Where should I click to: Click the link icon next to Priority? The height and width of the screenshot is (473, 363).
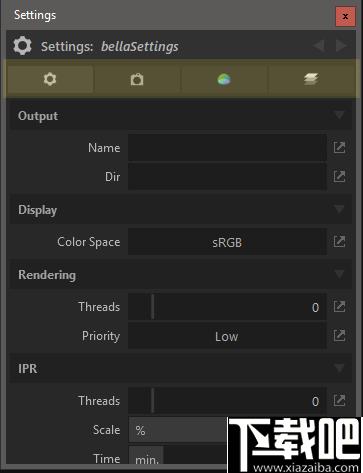tap(339, 336)
